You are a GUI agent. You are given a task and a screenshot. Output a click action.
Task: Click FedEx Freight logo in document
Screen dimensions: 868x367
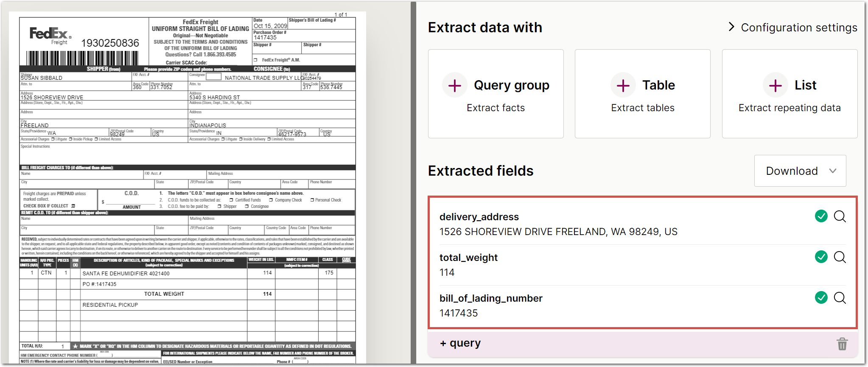pos(50,35)
